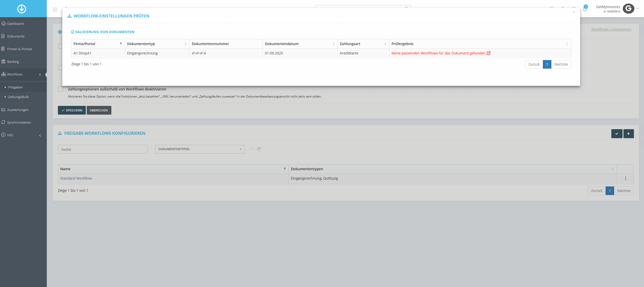Viewport: 644px width, 287px height.
Task: Click Zurück in dialog pagination
Action: (x=534, y=64)
